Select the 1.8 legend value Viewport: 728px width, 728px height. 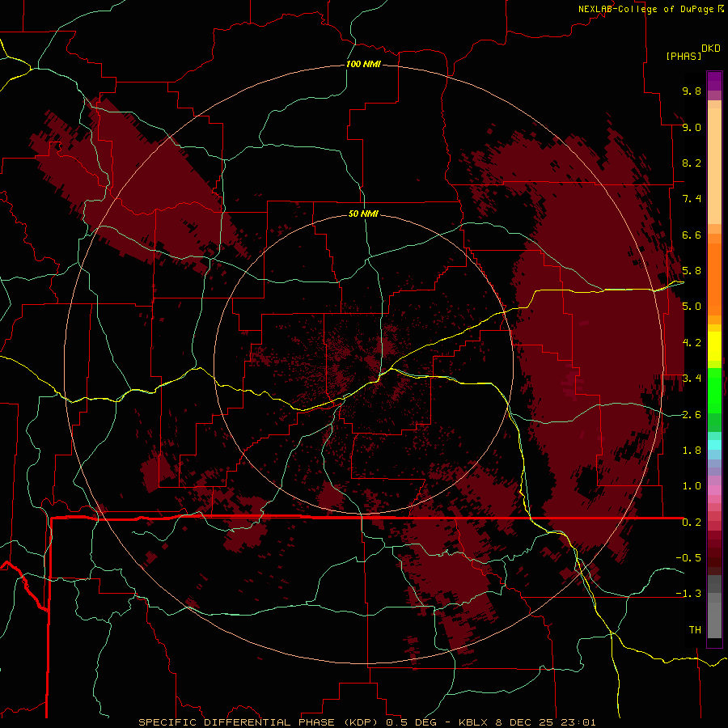(x=692, y=451)
